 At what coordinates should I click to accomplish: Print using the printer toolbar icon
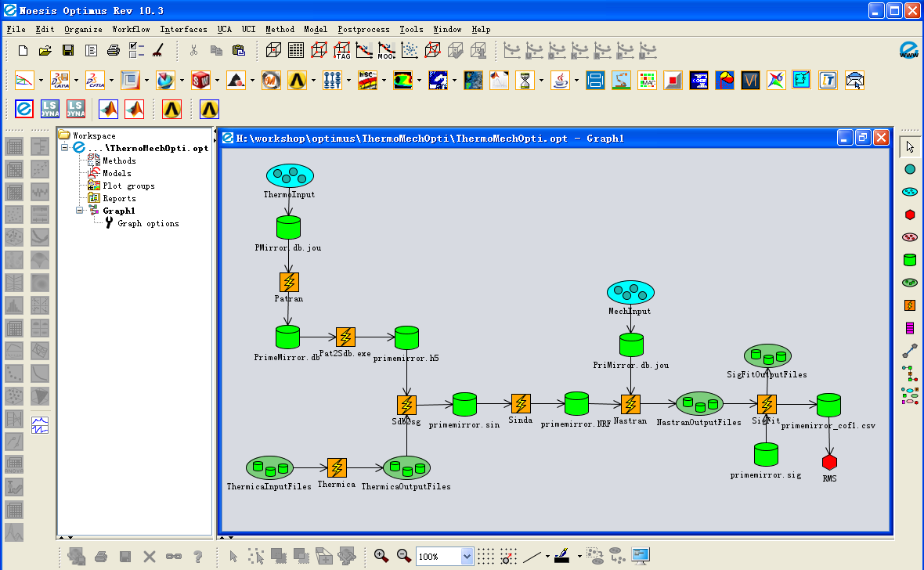click(114, 51)
